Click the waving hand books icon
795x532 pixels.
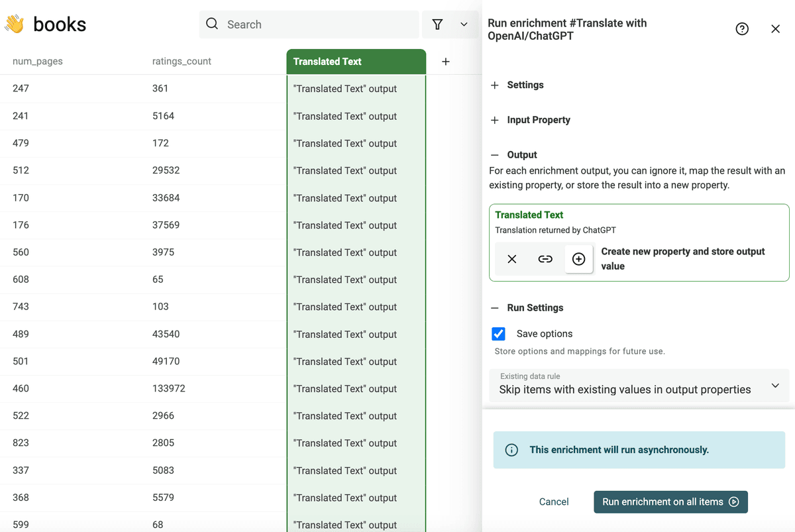pos(15,25)
